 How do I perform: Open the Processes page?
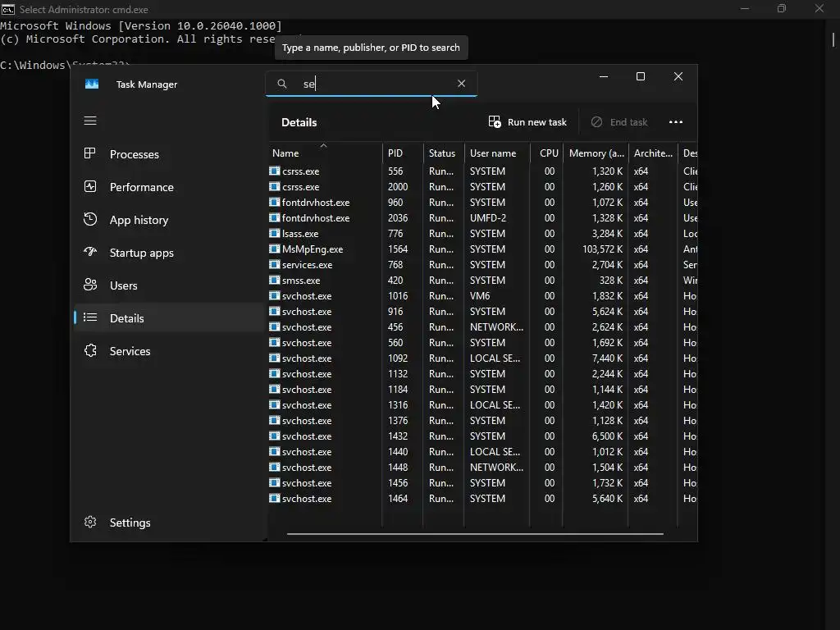tap(169, 154)
